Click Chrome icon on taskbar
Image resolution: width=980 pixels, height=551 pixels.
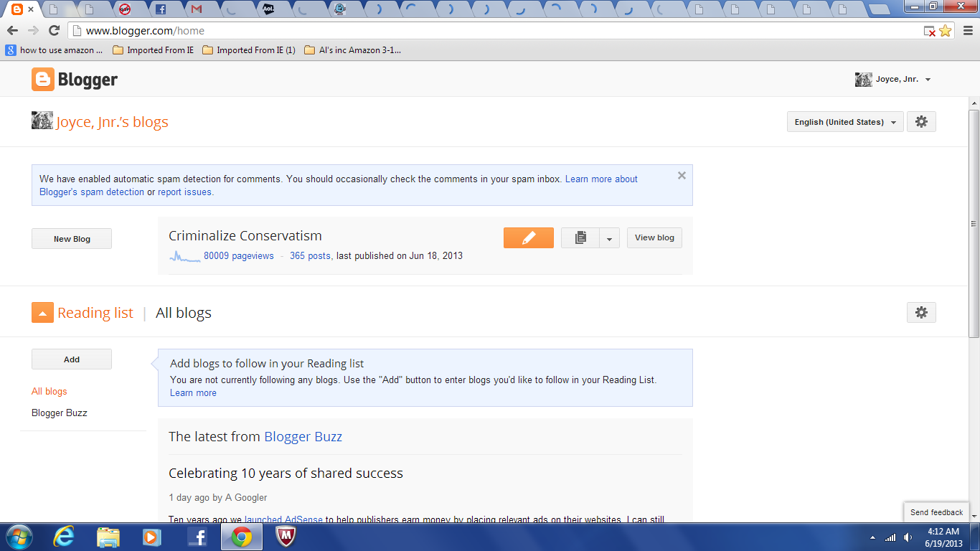coord(241,537)
